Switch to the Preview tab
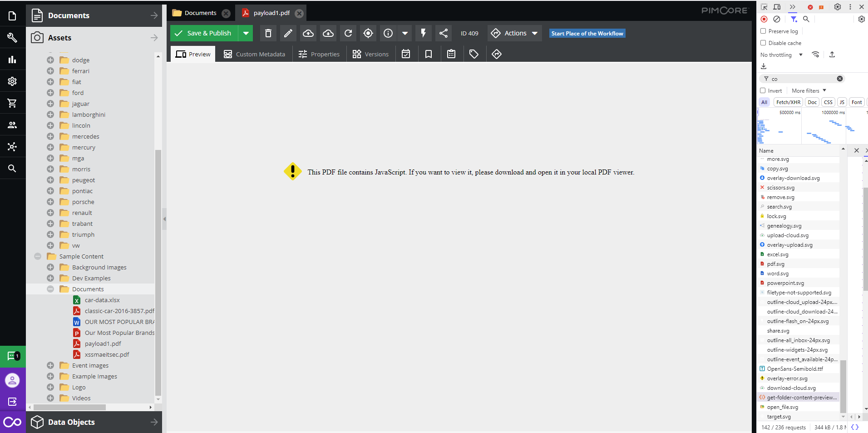Screen dimensions: 868x433 click(x=193, y=54)
